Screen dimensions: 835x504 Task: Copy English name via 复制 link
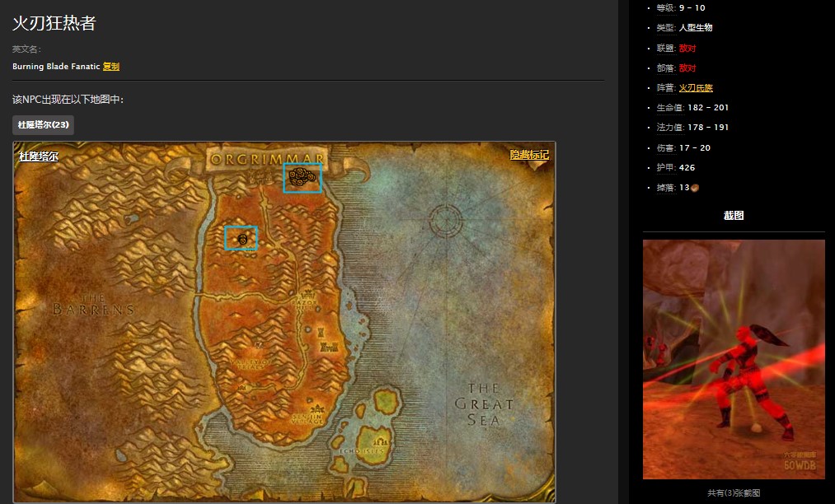[111, 67]
